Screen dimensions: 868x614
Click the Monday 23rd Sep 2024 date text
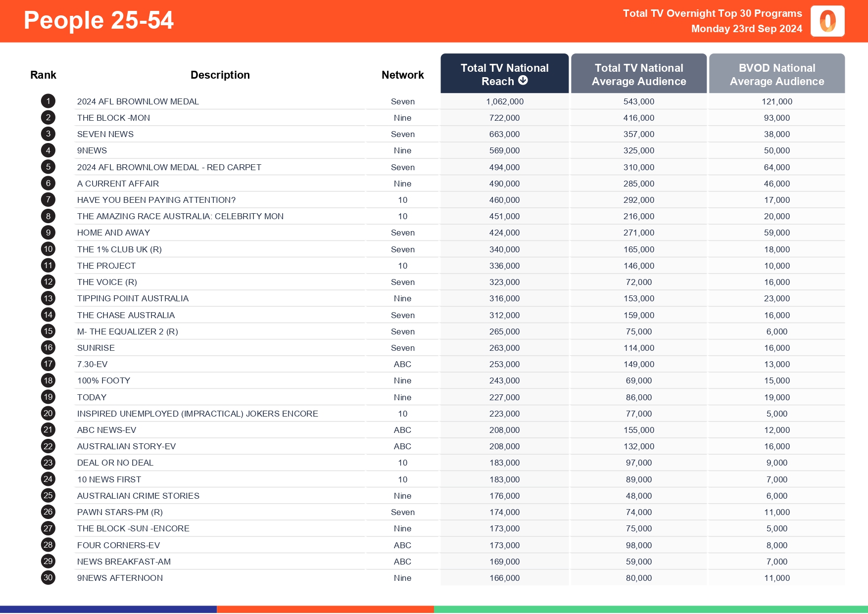coord(746,29)
